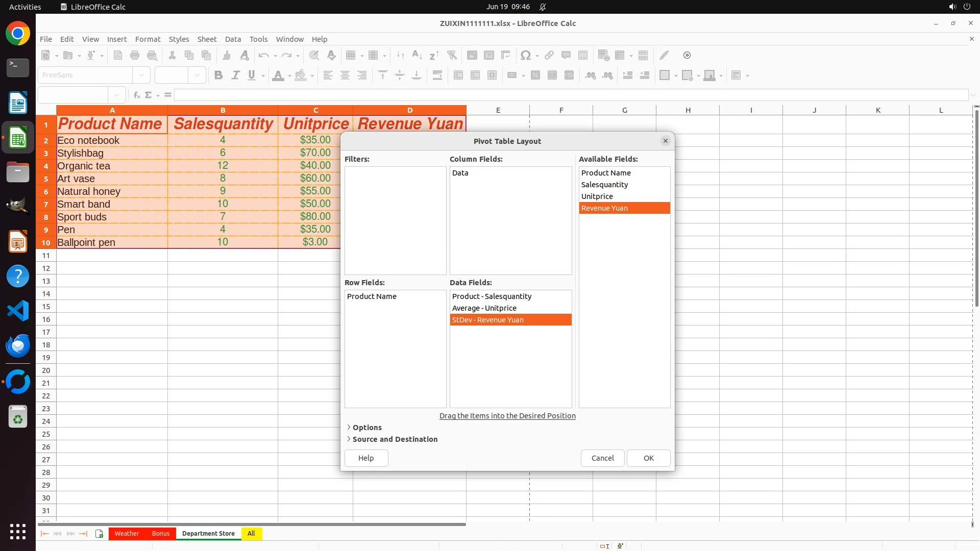
Task: Select Average - Unitprice in Data Fields
Action: (484, 308)
